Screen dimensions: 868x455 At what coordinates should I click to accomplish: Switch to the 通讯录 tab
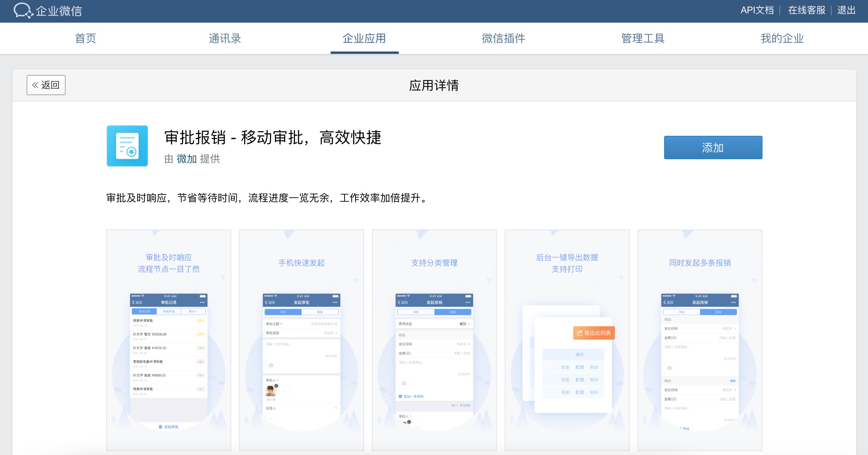(x=225, y=38)
